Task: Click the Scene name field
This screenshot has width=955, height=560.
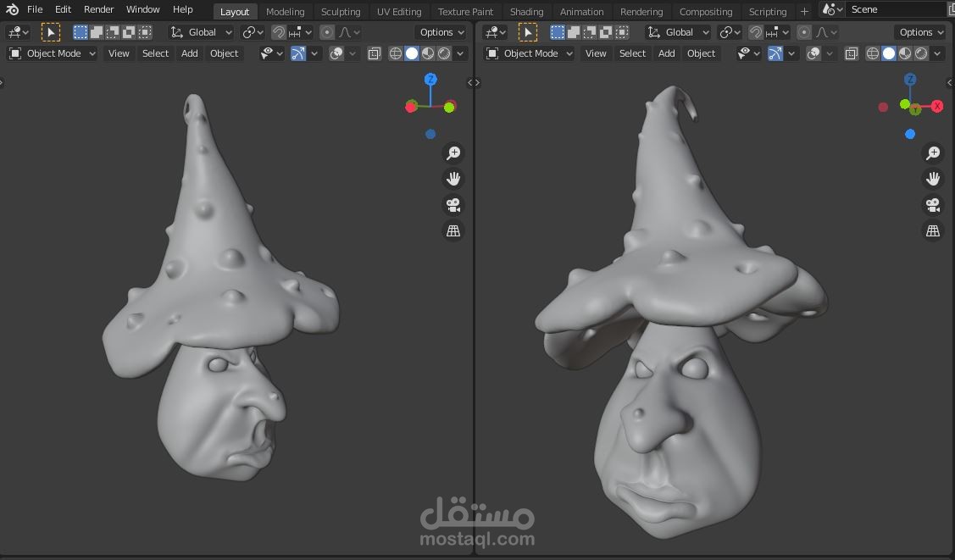Action: click(896, 9)
